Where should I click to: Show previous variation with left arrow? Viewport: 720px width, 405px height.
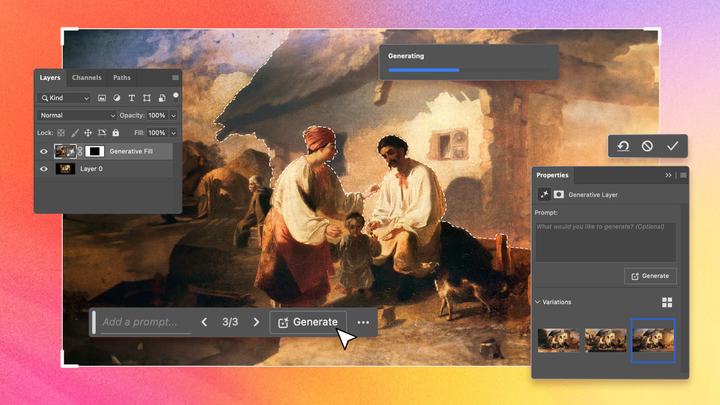point(204,322)
